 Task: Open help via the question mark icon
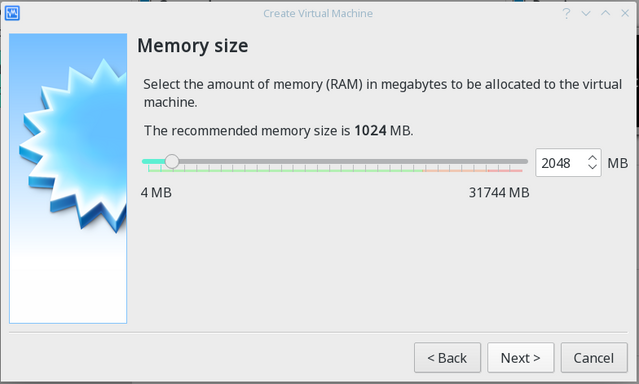coord(566,13)
